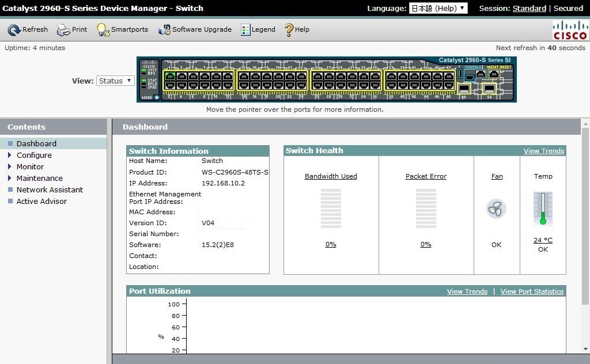This screenshot has height=364, width=590.
Task: Click the Bandwidth Used link
Action: click(331, 176)
